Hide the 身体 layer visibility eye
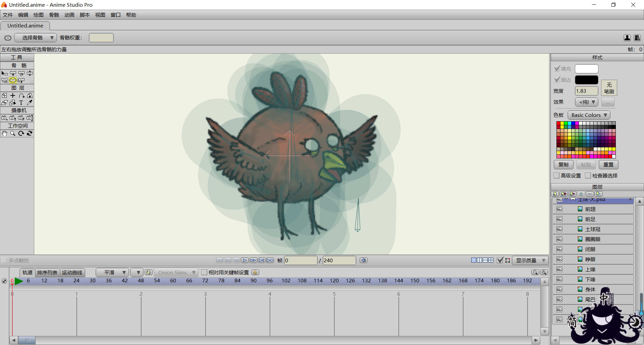This screenshot has height=345, width=644. pos(559,289)
